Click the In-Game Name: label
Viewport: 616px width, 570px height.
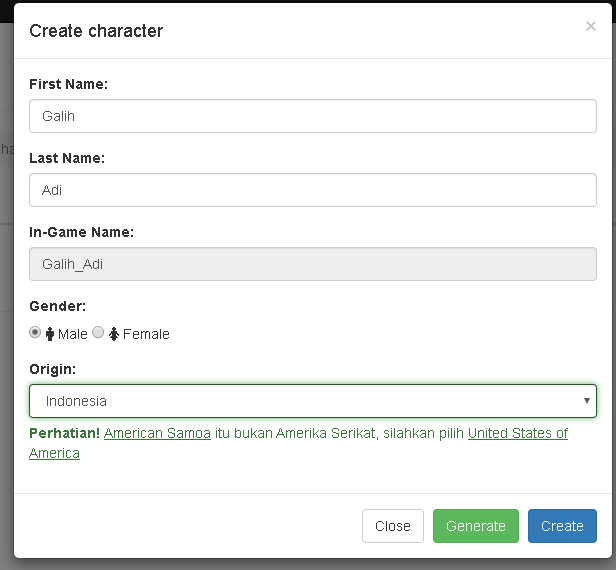click(x=81, y=232)
